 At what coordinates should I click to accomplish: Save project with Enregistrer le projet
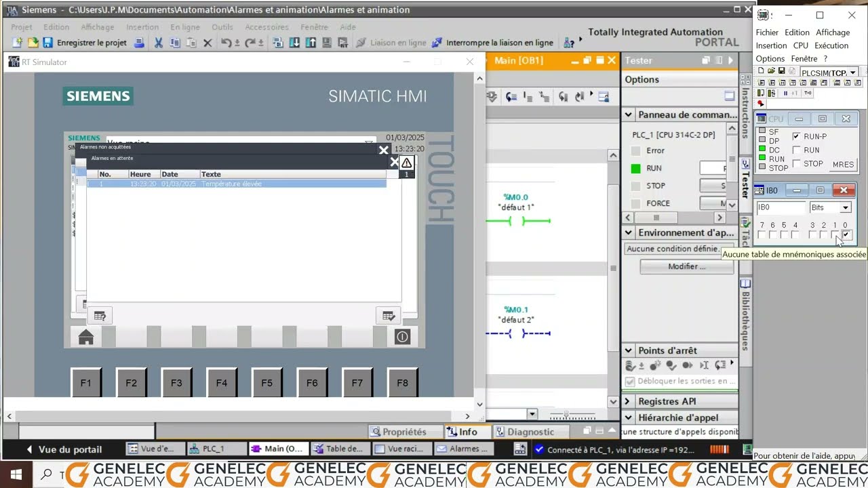pyautogui.click(x=85, y=43)
